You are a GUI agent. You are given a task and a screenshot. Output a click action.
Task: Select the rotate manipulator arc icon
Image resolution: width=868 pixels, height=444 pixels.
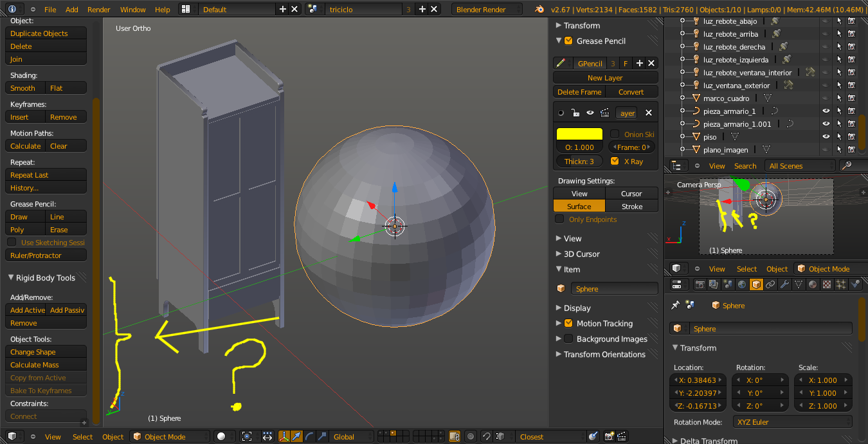[x=309, y=436]
